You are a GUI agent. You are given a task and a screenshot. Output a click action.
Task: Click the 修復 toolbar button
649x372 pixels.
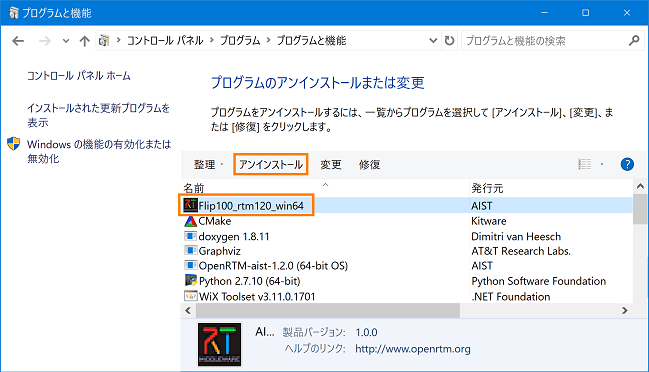tap(369, 165)
